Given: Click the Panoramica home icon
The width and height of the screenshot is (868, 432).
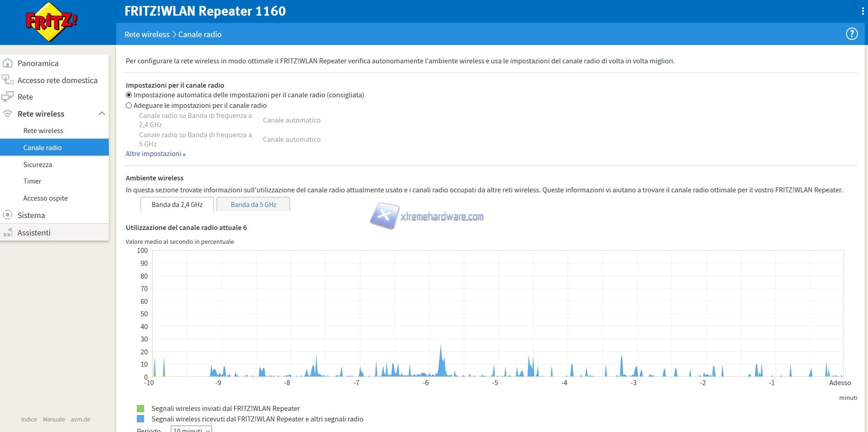Looking at the screenshot, I should pyautogui.click(x=8, y=63).
